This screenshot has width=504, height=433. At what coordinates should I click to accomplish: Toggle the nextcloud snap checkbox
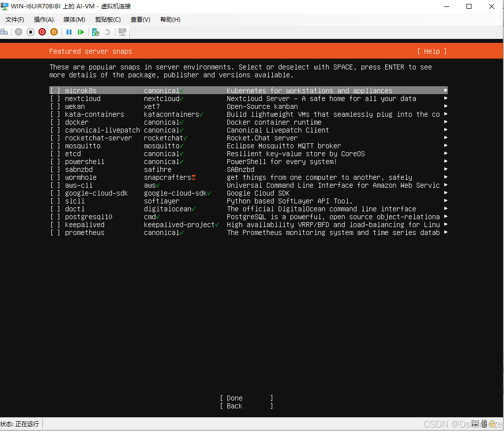click(55, 99)
